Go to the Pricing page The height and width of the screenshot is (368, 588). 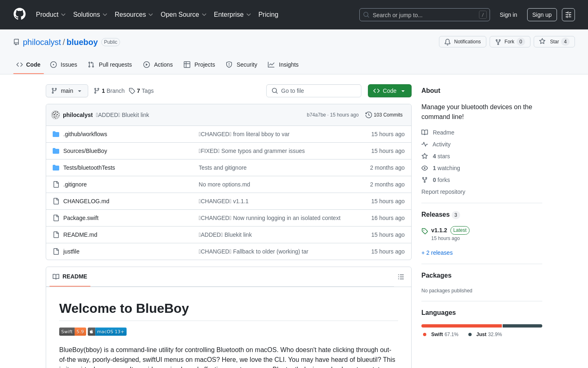coord(268,15)
